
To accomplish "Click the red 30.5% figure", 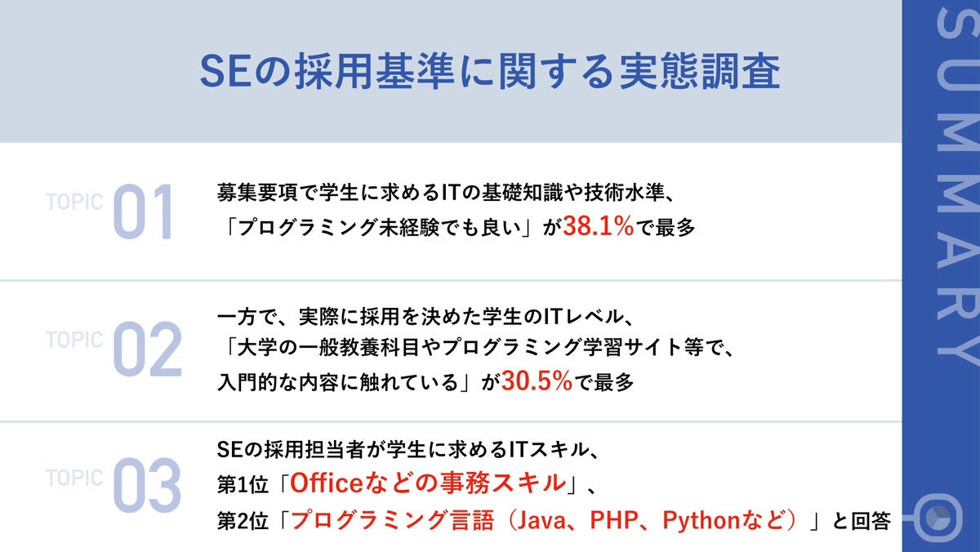I will (537, 381).
